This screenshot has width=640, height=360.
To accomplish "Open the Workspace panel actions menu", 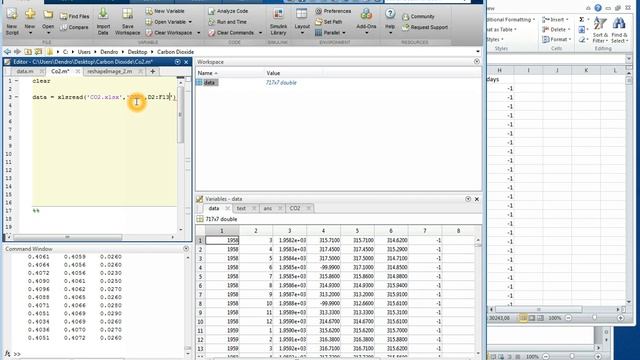I will point(477,61).
